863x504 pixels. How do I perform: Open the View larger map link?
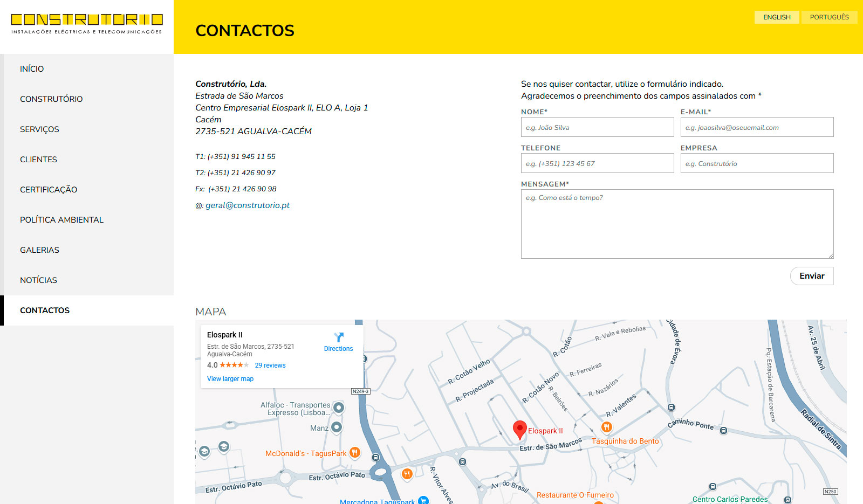[230, 379]
